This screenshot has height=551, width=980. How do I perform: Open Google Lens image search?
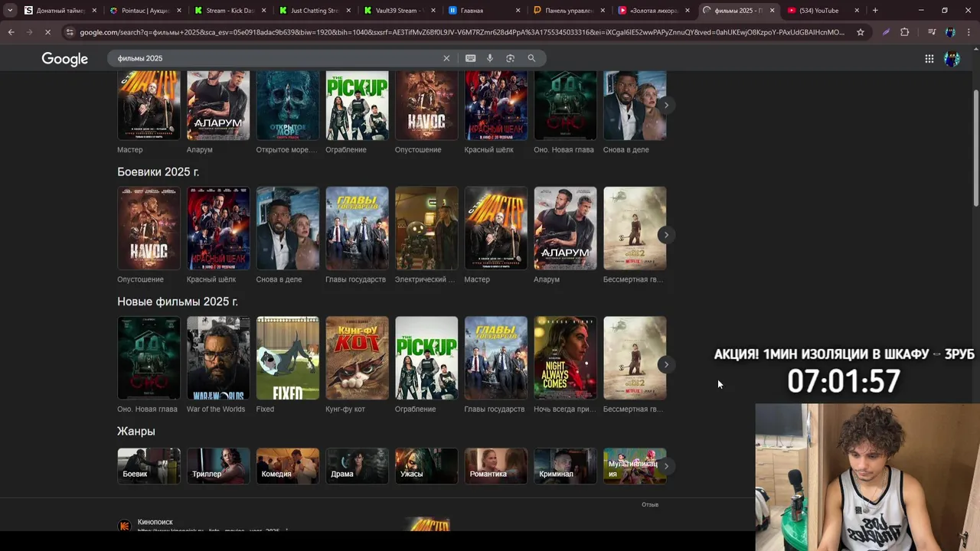tap(511, 58)
